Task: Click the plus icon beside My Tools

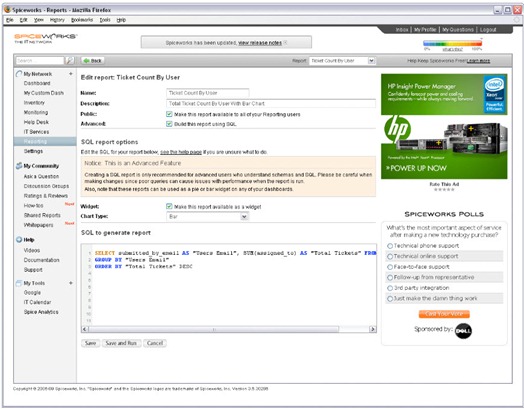Action: click(71, 283)
